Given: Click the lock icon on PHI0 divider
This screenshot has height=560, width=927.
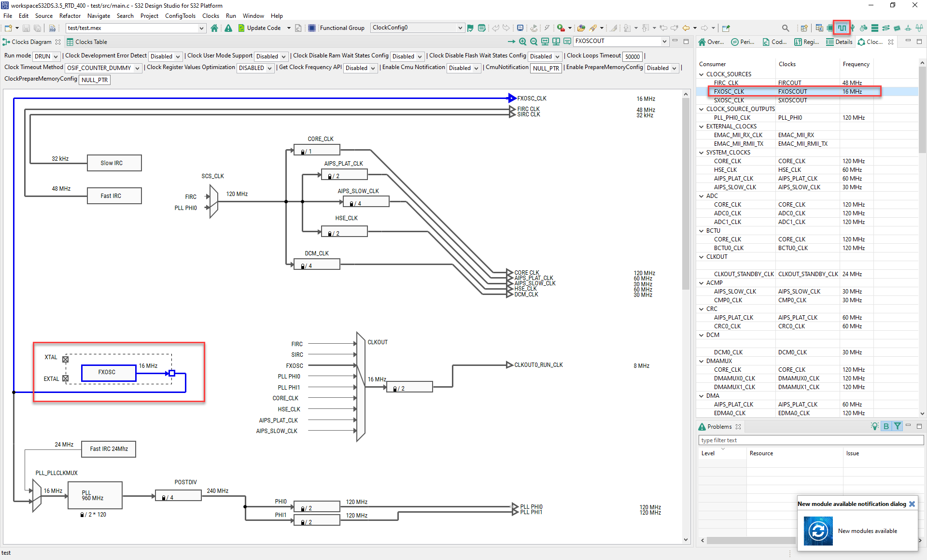Looking at the screenshot, I should click(303, 508).
